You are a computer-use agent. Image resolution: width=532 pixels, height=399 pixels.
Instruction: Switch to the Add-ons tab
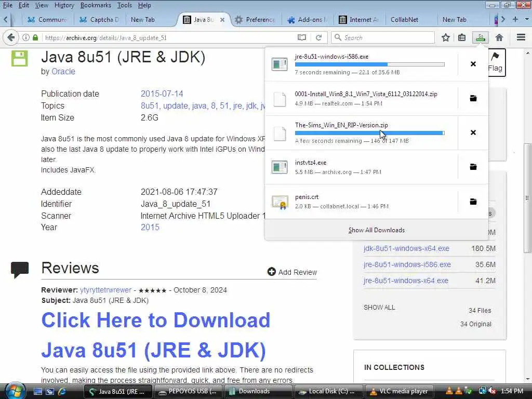point(308,20)
